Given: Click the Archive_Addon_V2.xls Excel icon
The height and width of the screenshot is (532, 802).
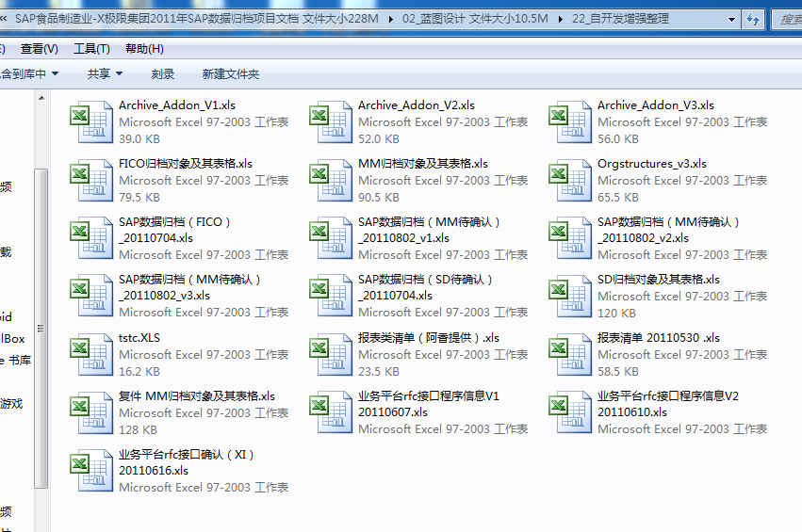Looking at the screenshot, I should [331, 121].
